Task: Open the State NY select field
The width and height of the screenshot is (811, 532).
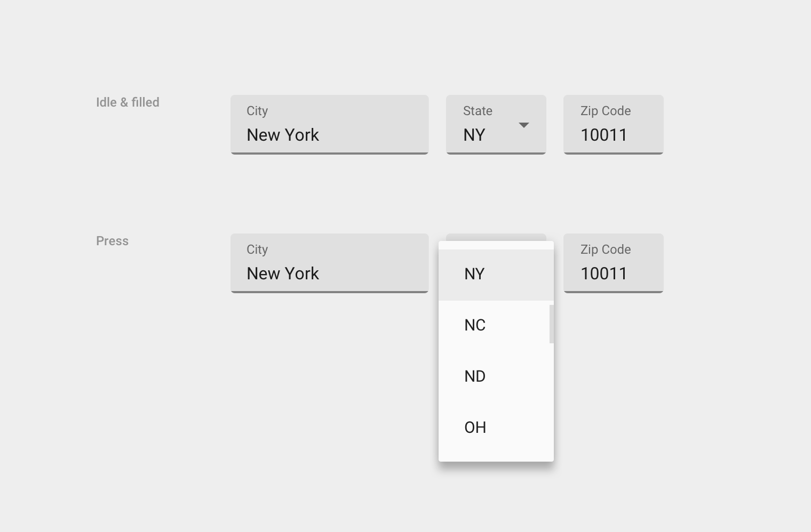Action: point(496,125)
